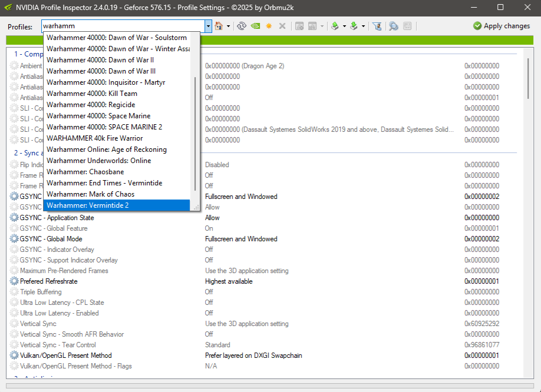Click gear icon beside Vertical Sync - Tear Control
This screenshot has height=392, width=541.
pyautogui.click(x=14, y=345)
